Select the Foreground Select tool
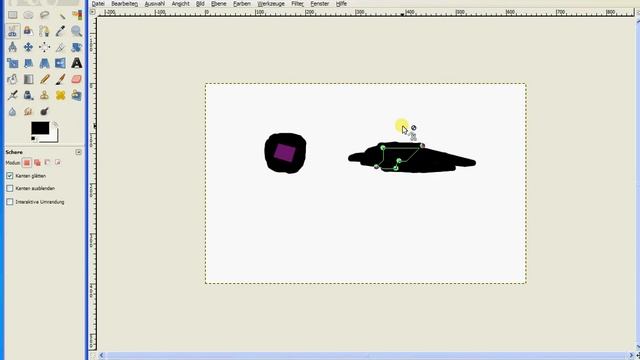 pyautogui.click(x=28, y=31)
